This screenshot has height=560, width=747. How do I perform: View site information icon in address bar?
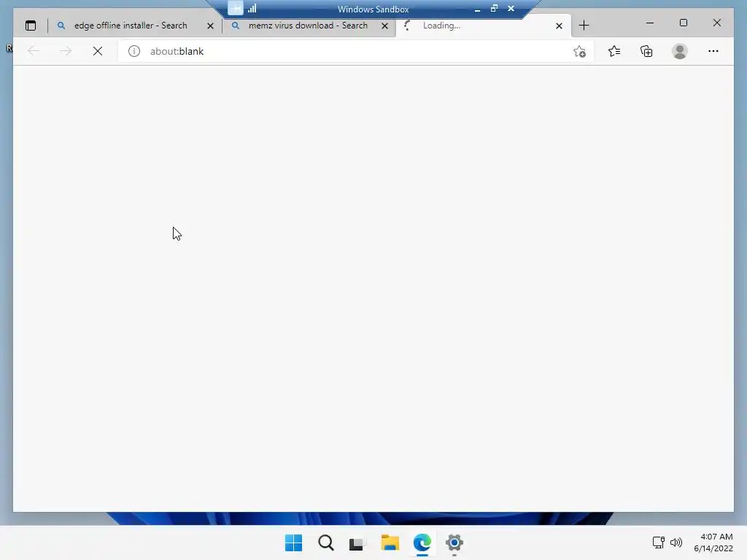tap(134, 51)
